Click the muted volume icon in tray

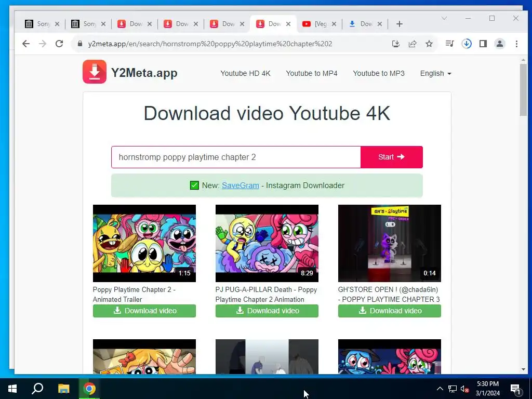[464, 389]
